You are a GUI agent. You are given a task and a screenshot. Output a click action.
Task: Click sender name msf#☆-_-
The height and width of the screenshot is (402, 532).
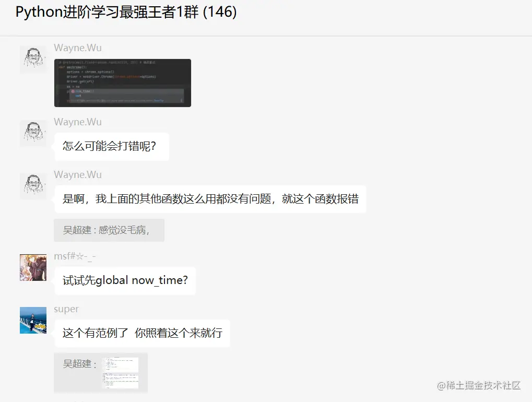coord(75,256)
